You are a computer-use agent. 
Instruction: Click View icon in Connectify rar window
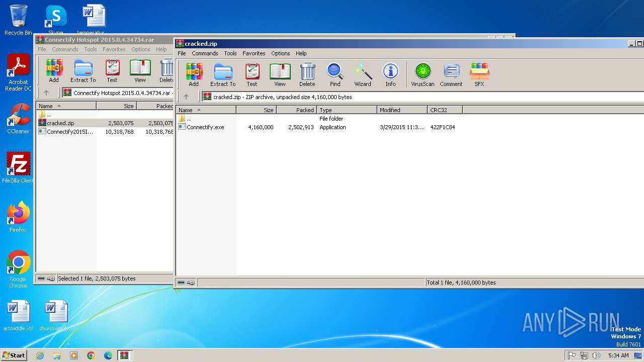tap(140, 71)
